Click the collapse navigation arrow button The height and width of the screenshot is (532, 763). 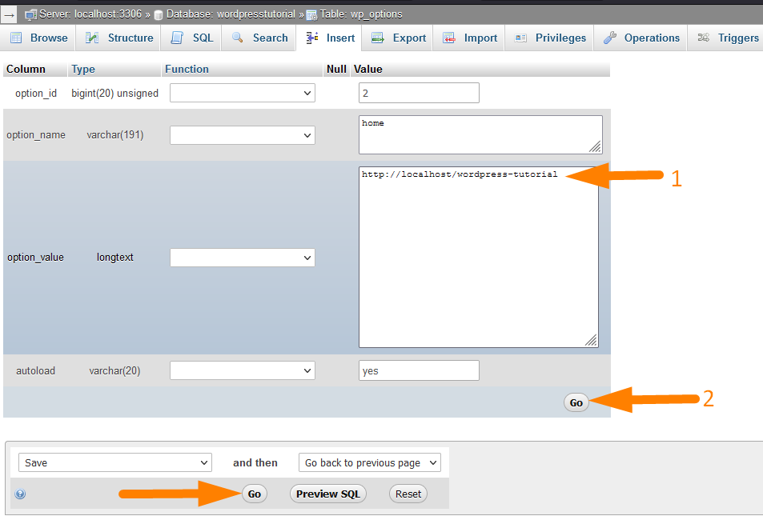click(x=9, y=14)
